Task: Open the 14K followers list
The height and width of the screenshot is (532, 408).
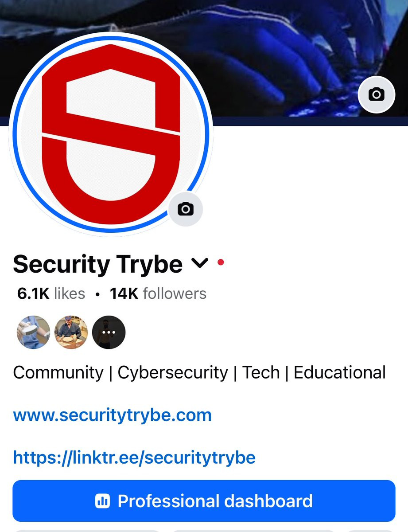Action: tap(158, 293)
